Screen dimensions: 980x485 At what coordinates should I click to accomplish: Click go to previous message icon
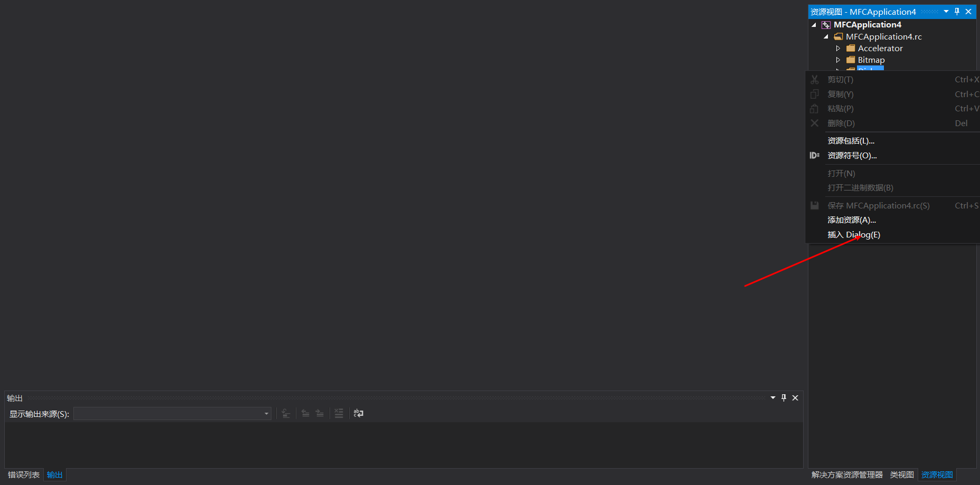305,413
